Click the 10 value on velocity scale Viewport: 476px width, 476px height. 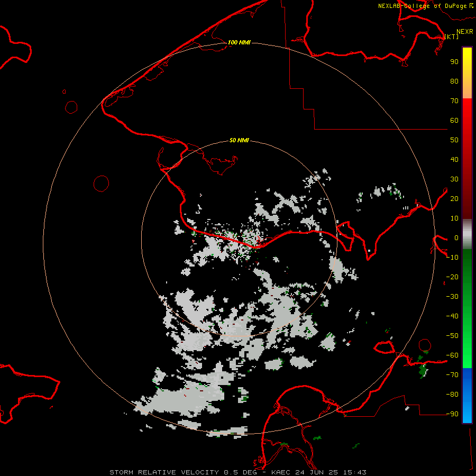click(454, 218)
